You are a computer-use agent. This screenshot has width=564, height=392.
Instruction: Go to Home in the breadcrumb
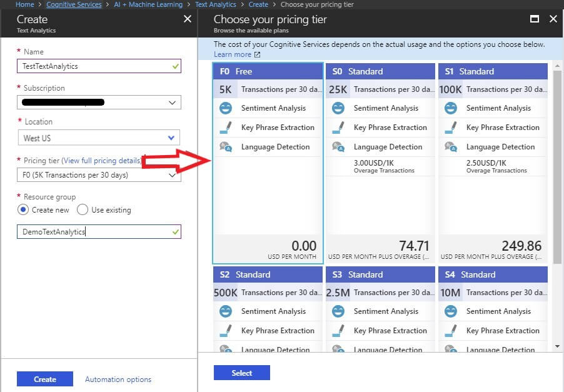click(24, 4)
